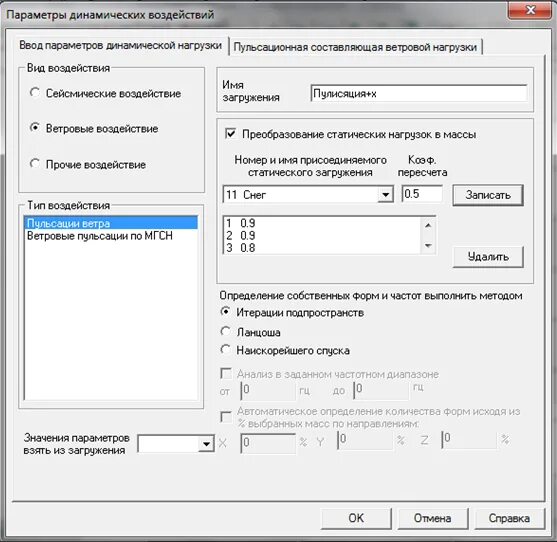Select row 2 0.9 in coefficients list
The image size is (557, 542).
click(322, 235)
